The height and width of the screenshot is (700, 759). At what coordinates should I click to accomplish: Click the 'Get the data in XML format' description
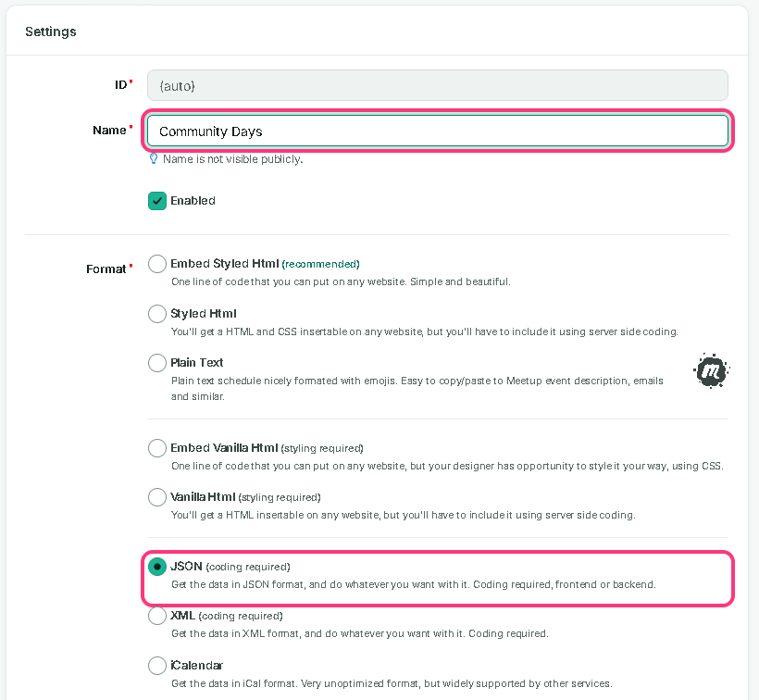point(360,633)
